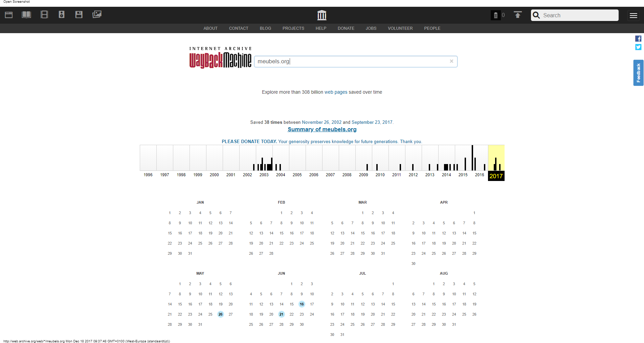Select year 2009 on timeline
This screenshot has height=343, width=644.
[363, 175]
